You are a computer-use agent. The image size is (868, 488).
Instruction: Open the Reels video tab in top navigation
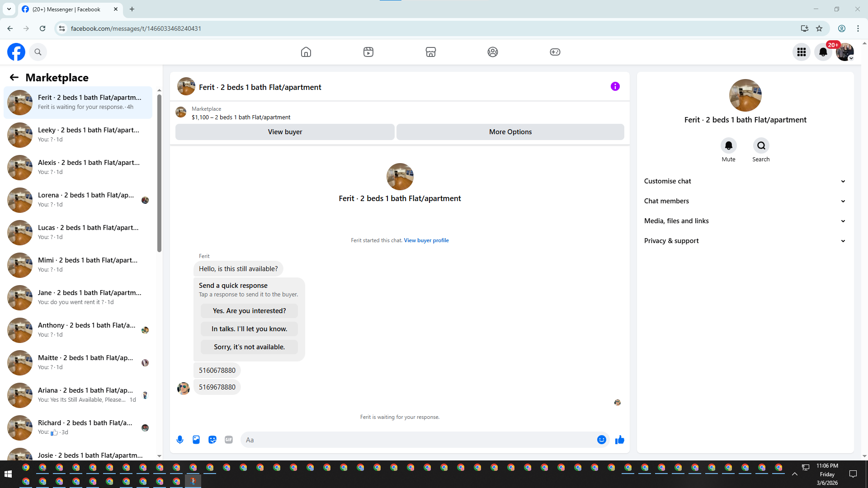click(368, 52)
